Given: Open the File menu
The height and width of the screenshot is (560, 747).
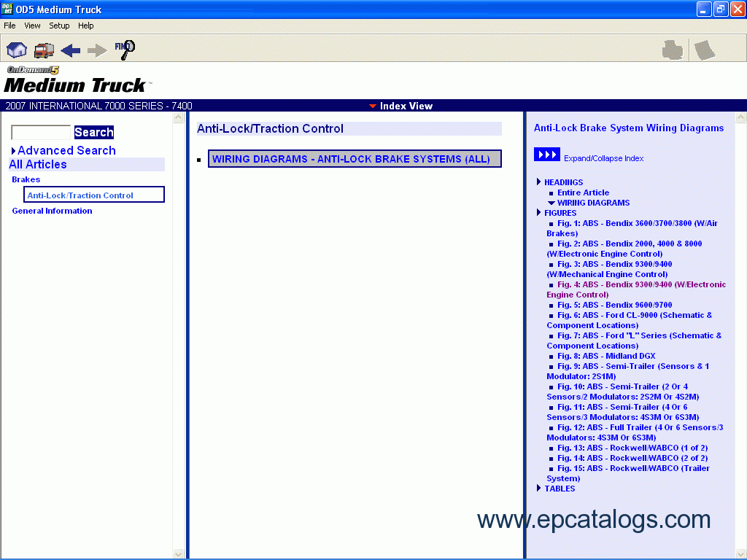Looking at the screenshot, I should pos(9,26).
